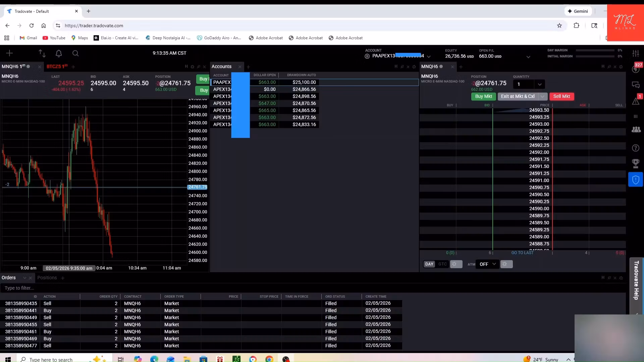Switch to BTCZ5 1m chart tab
Screen dimensions: 644x362
coord(57,66)
